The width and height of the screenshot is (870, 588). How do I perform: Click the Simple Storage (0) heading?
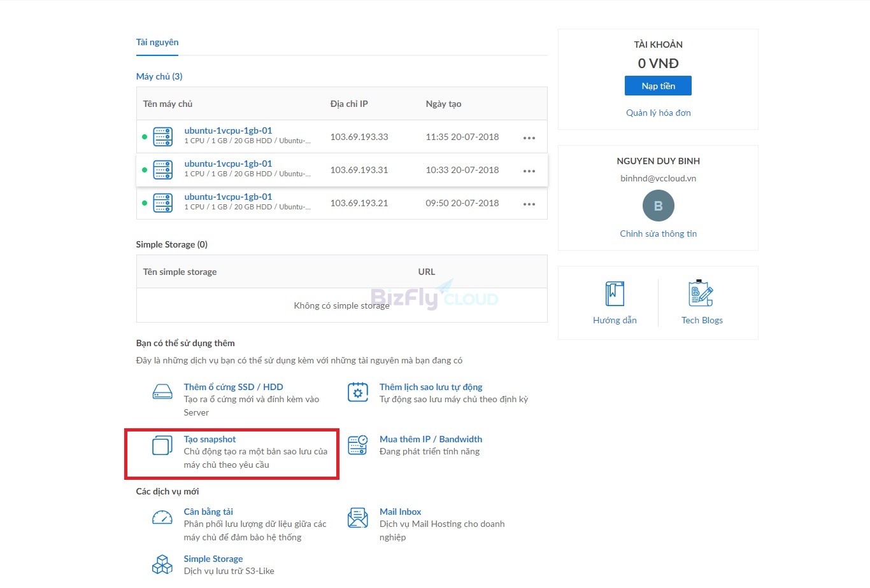click(x=171, y=244)
